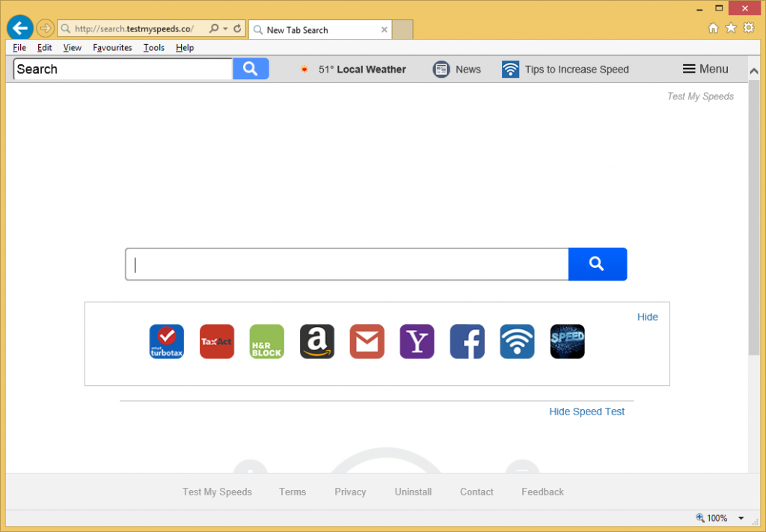Open the View menu

[x=73, y=47]
